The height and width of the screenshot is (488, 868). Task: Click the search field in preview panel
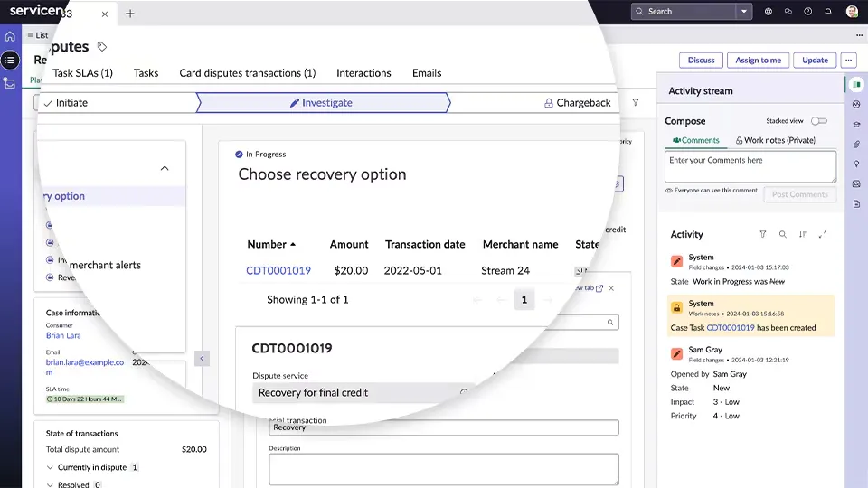tap(581, 322)
